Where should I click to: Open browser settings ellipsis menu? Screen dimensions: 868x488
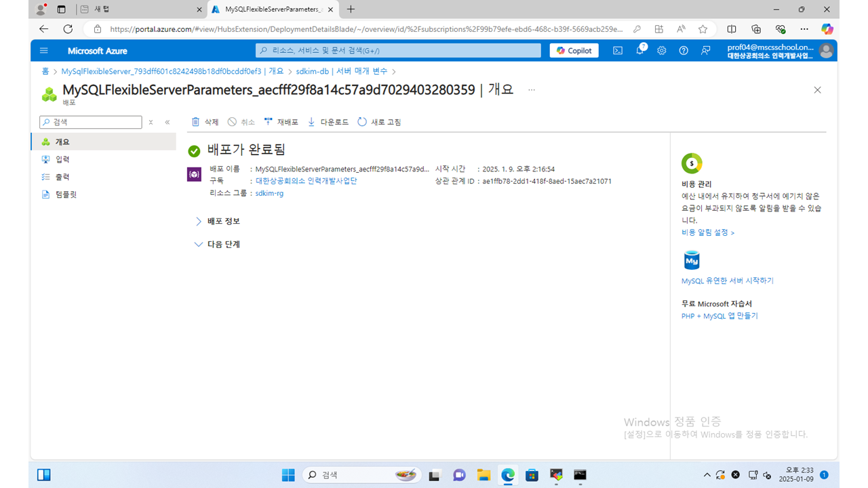pos(804,29)
